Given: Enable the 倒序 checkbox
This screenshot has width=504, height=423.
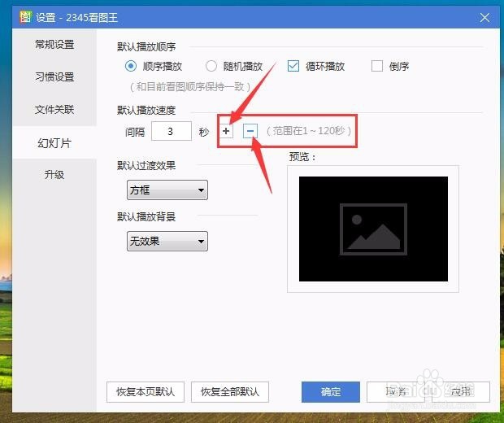Looking at the screenshot, I should click(377, 66).
